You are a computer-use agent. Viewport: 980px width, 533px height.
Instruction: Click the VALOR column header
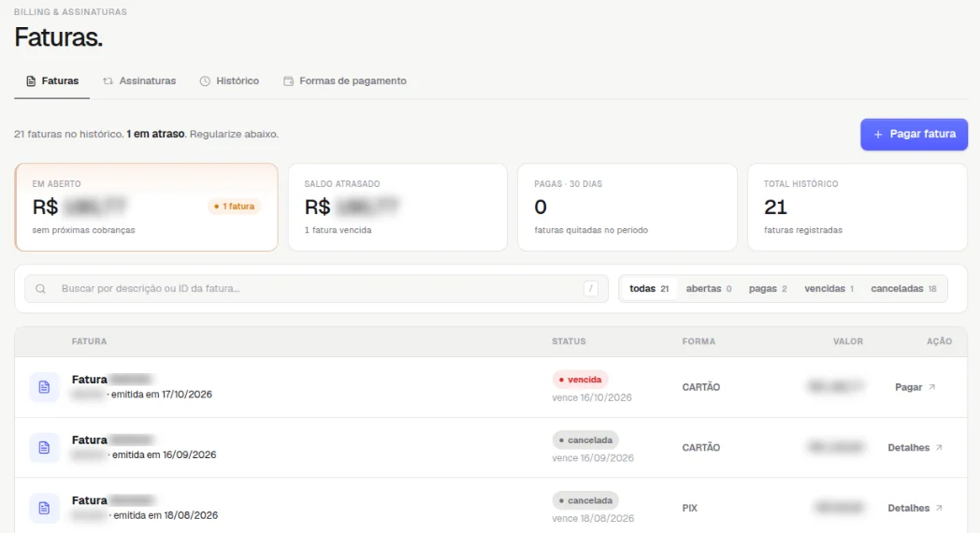[848, 342]
